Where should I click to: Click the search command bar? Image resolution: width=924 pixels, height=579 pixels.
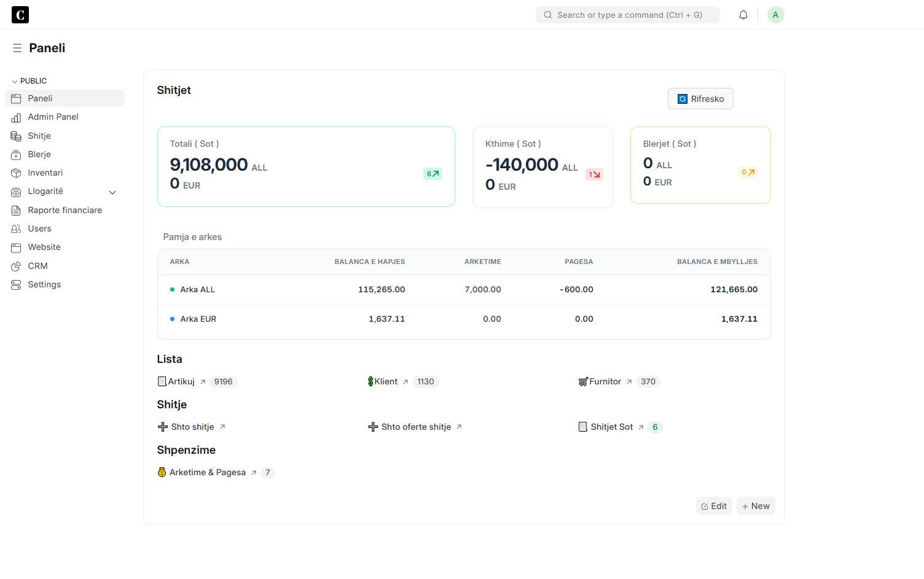tap(627, 14)
